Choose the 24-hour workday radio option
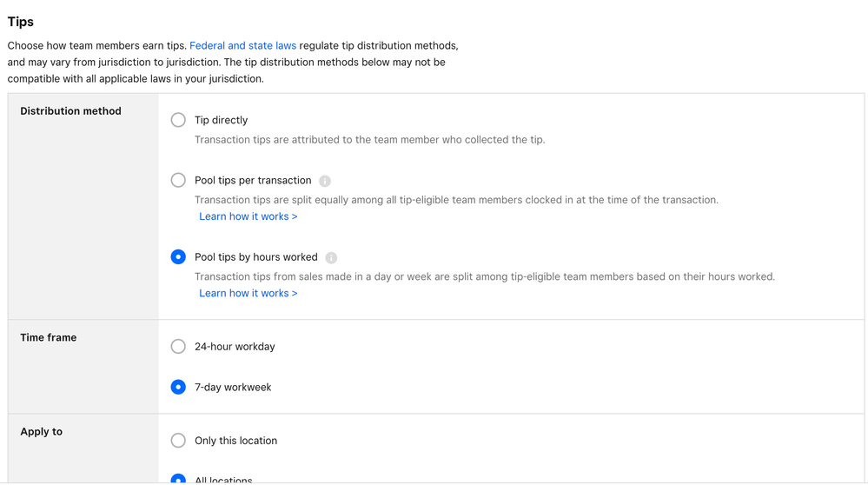 pos(178,346)
